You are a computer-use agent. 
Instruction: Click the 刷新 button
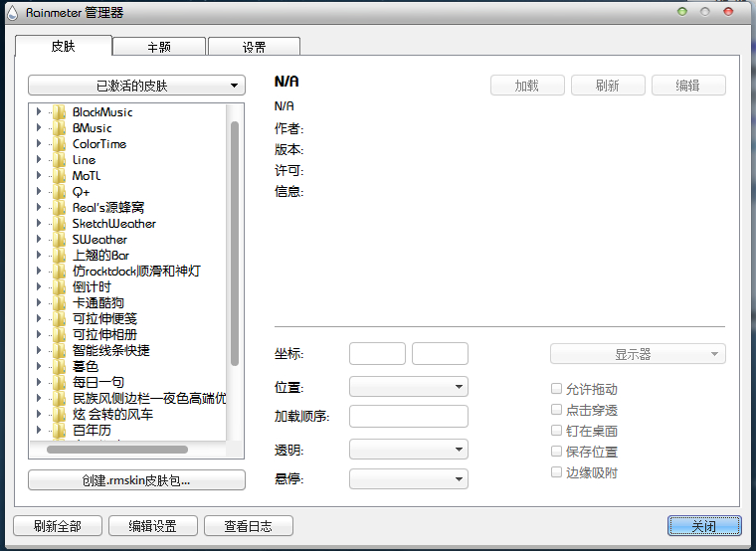(608, 86)
